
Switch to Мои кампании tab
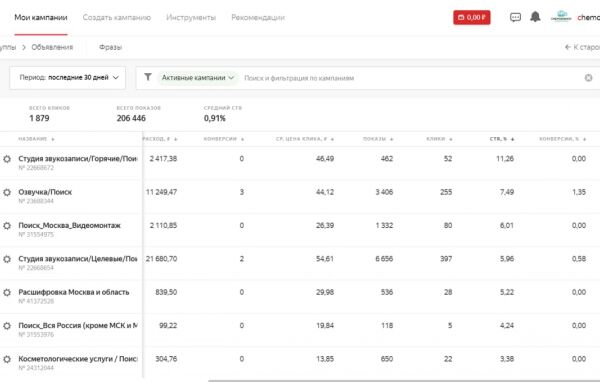click(41, 18)
